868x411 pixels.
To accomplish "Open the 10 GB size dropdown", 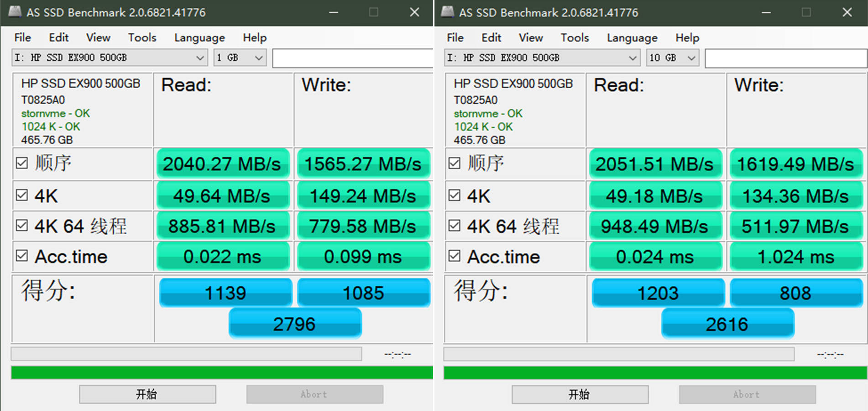I will 673,58.
